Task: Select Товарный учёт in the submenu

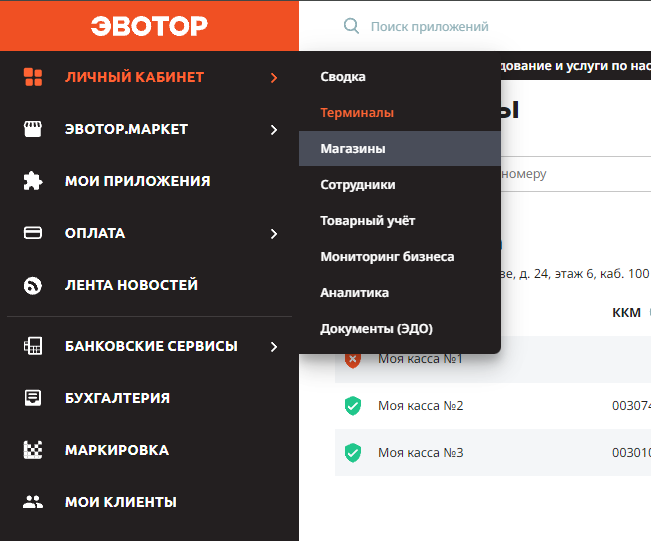Action: pyautogui.click(x=367, y=220)
